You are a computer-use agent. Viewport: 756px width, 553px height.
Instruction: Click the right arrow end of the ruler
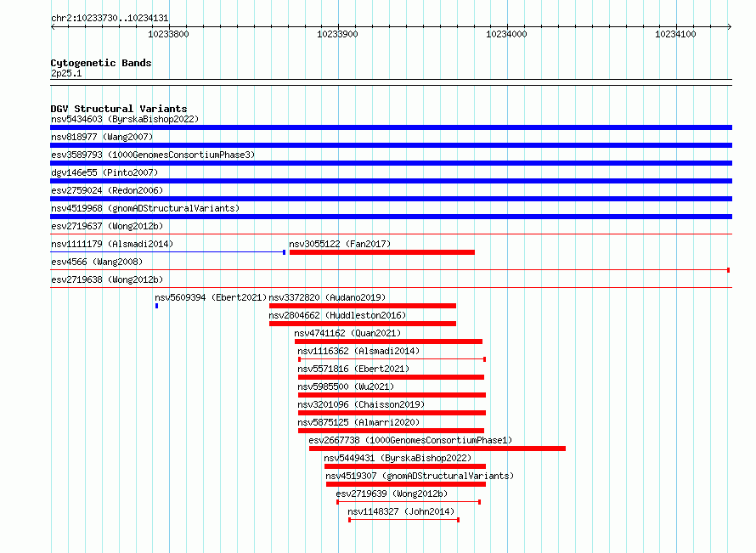coord(730,26)
